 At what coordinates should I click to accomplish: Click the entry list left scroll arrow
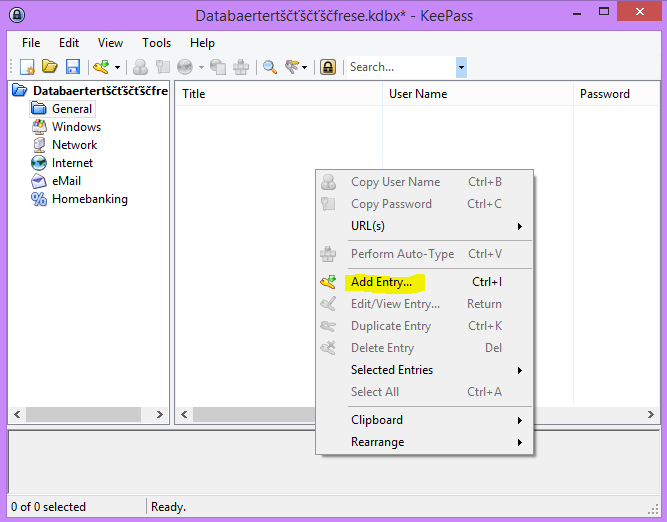pyautogui.click(x=184, y=414)
